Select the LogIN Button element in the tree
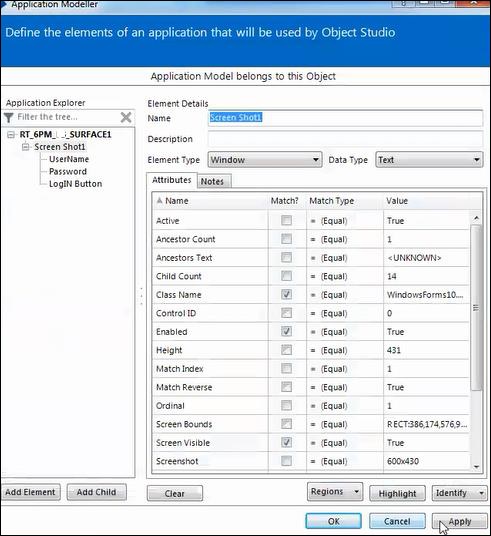The width and height of the screenshot is (491, 536). (75, 184)
